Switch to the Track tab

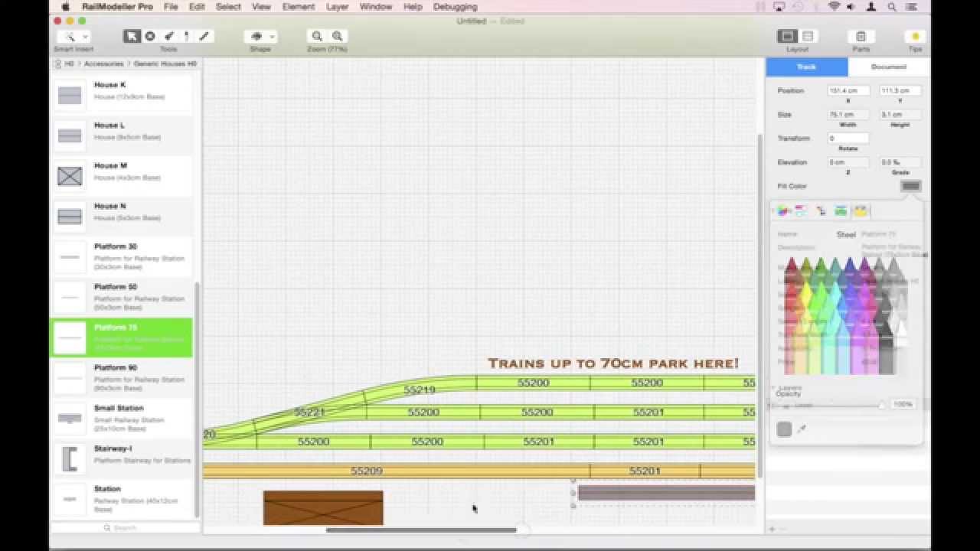807,67
